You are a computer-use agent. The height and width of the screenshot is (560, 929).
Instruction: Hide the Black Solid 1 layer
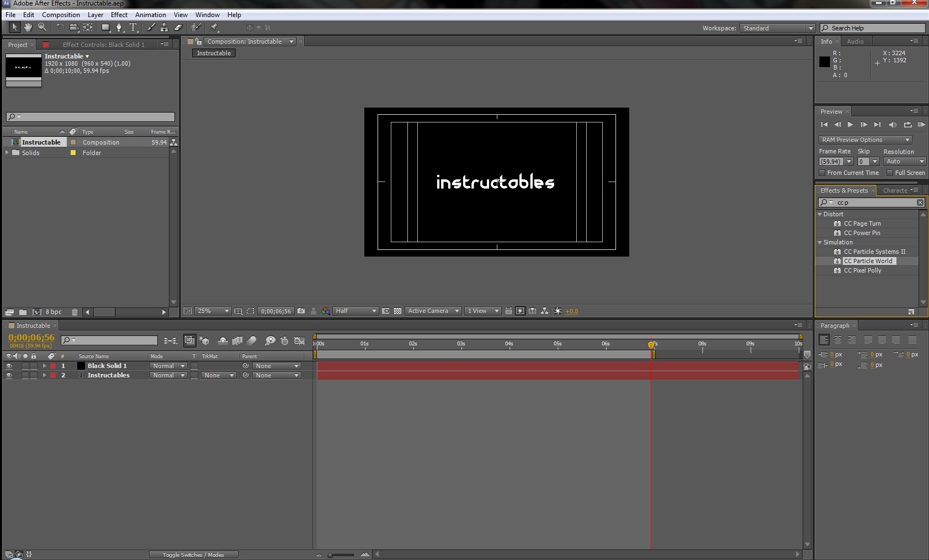[9, 366]
